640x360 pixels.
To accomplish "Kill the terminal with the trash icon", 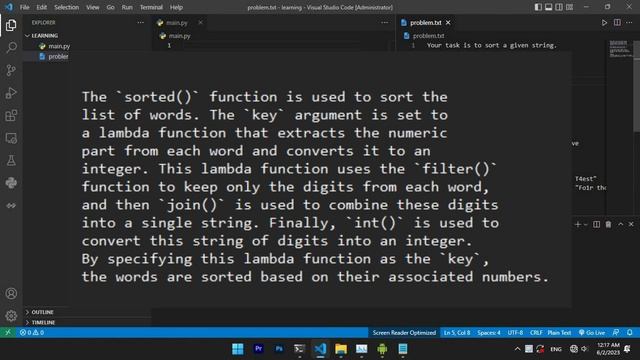I will (x=608, y=224).
